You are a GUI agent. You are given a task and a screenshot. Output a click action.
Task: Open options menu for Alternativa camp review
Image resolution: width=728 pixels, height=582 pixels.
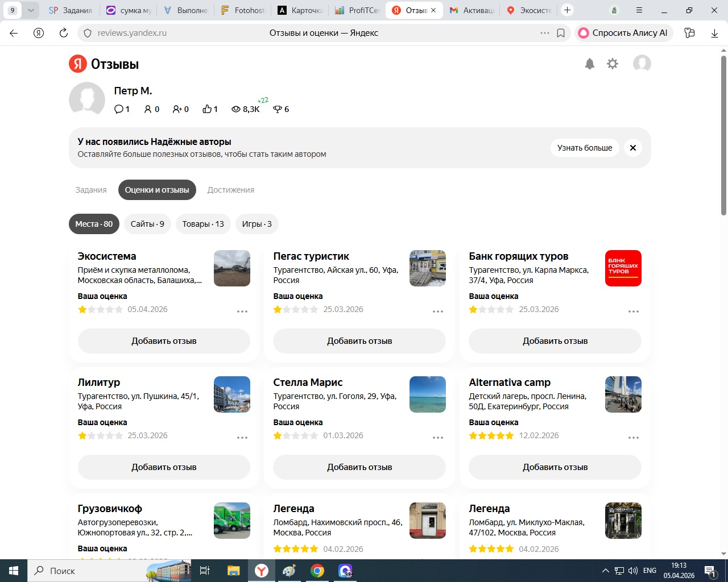pyautogui.click(x=634, y=438)
